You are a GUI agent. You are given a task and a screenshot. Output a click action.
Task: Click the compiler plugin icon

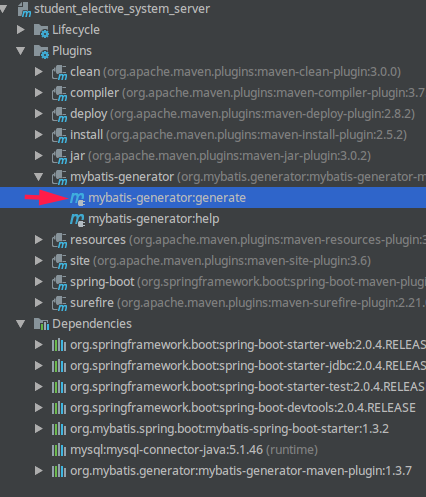59,93
